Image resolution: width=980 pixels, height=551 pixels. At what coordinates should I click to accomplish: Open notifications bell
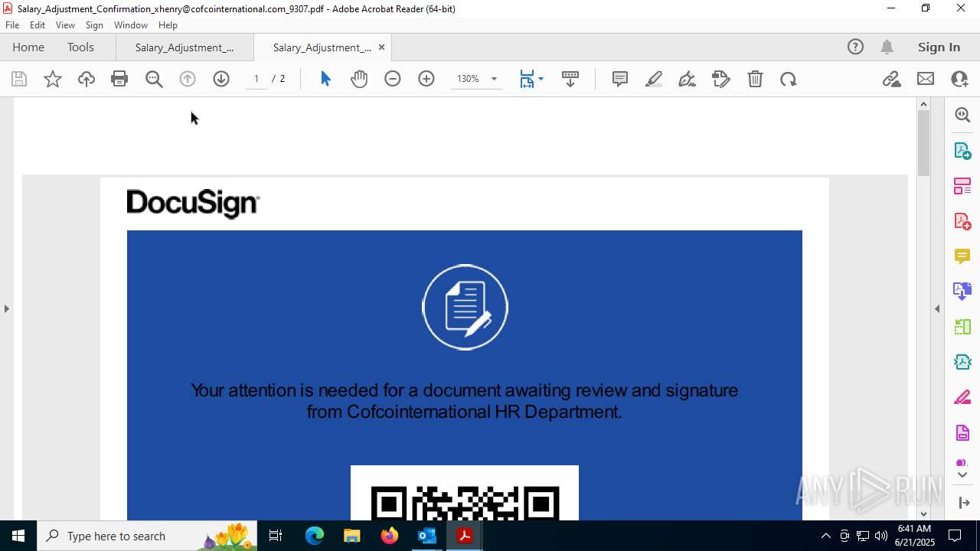point(887,47)
